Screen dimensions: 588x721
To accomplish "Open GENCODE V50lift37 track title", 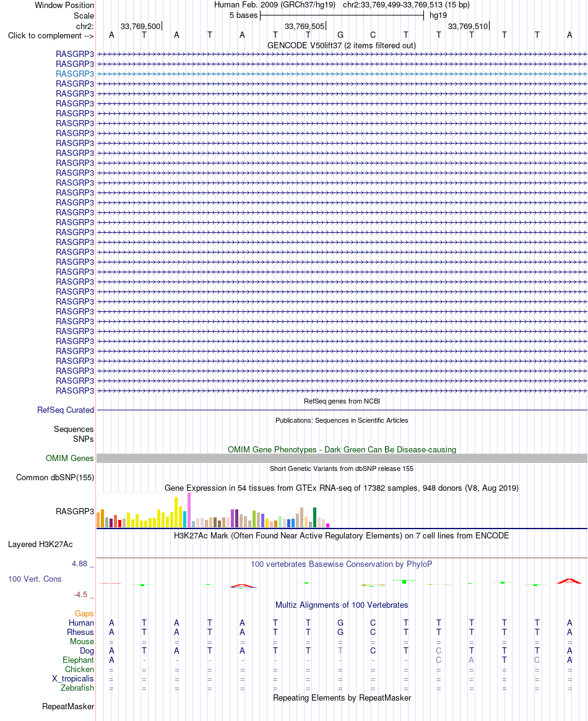I will click(342, 46).
